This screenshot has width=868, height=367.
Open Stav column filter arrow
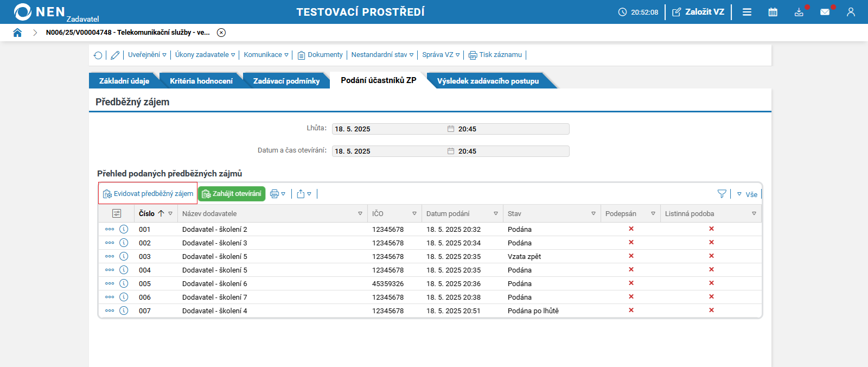click(593, 214)
